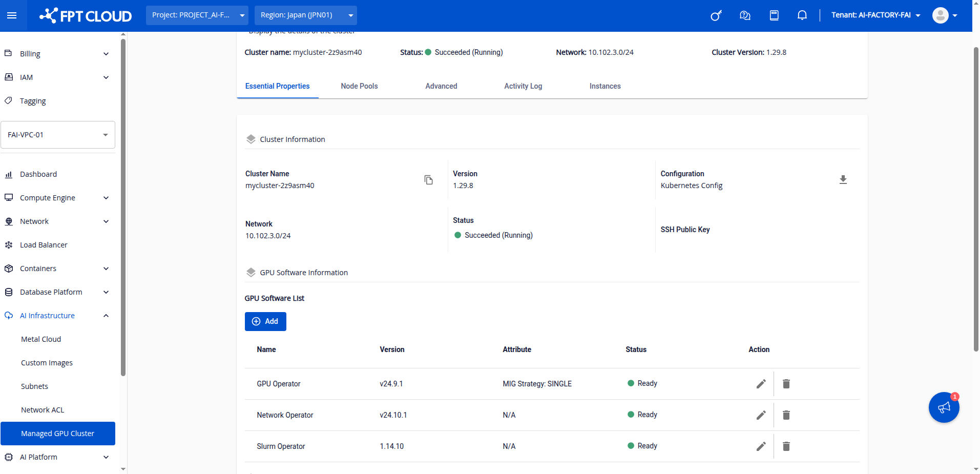Open the notifications bell
The width and height of the screenshot is (980, 474).
point(802,15)
